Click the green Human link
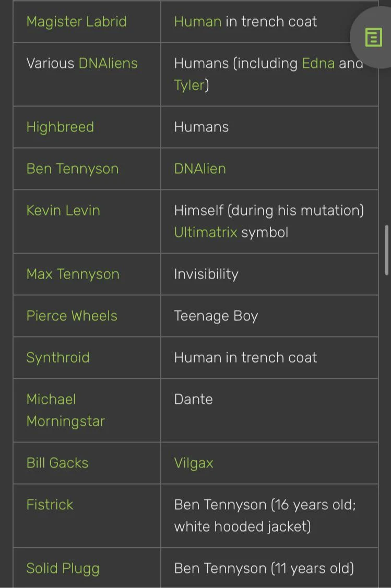Viewport: 391px width, 588px height. pyautogui.click(x=197, y=21)
